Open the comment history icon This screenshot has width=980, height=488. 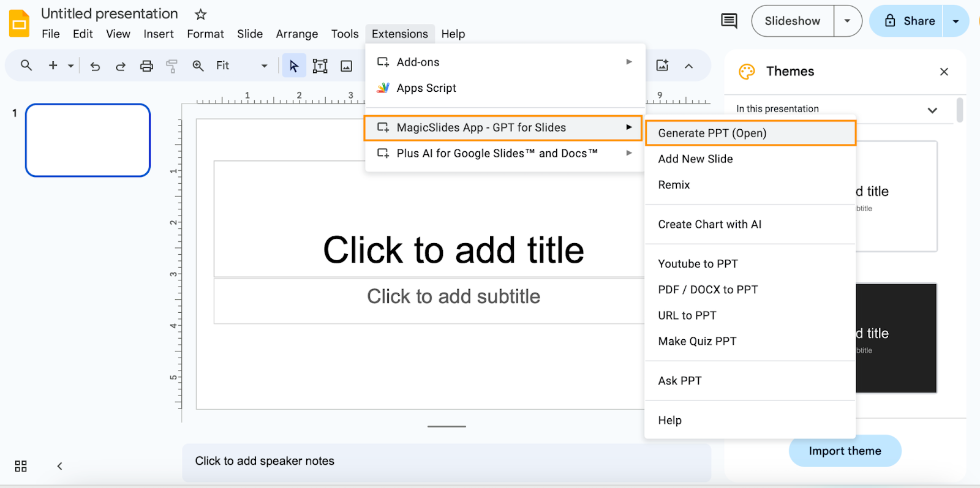tap(729, 21)
